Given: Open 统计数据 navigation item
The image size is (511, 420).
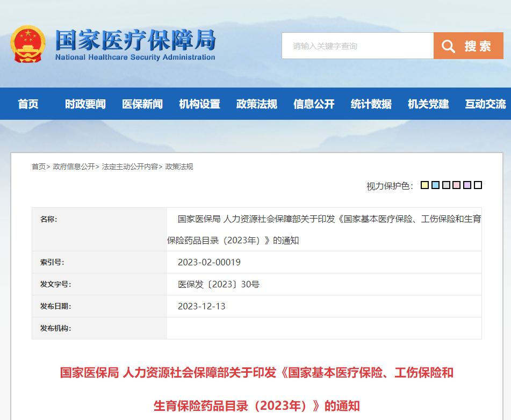Looking at the screenshot, I should pyautogui.click(x=371, y=104).
